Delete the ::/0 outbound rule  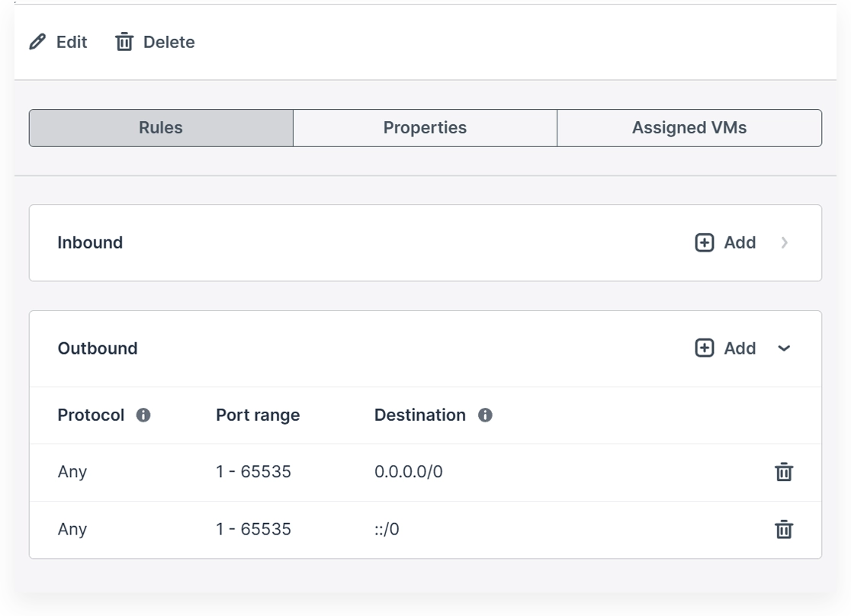click(783, 529)
